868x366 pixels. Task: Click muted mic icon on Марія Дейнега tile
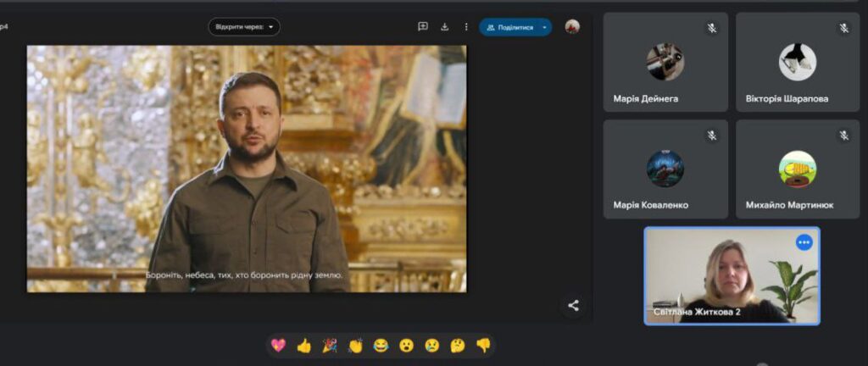712,28
